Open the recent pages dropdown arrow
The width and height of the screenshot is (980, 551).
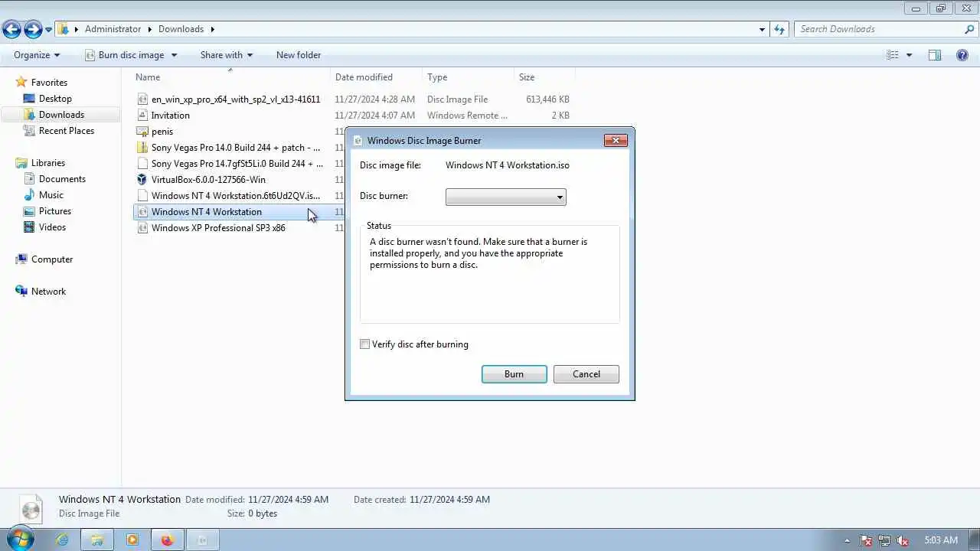pyautogui.click(x=49, y=30)
